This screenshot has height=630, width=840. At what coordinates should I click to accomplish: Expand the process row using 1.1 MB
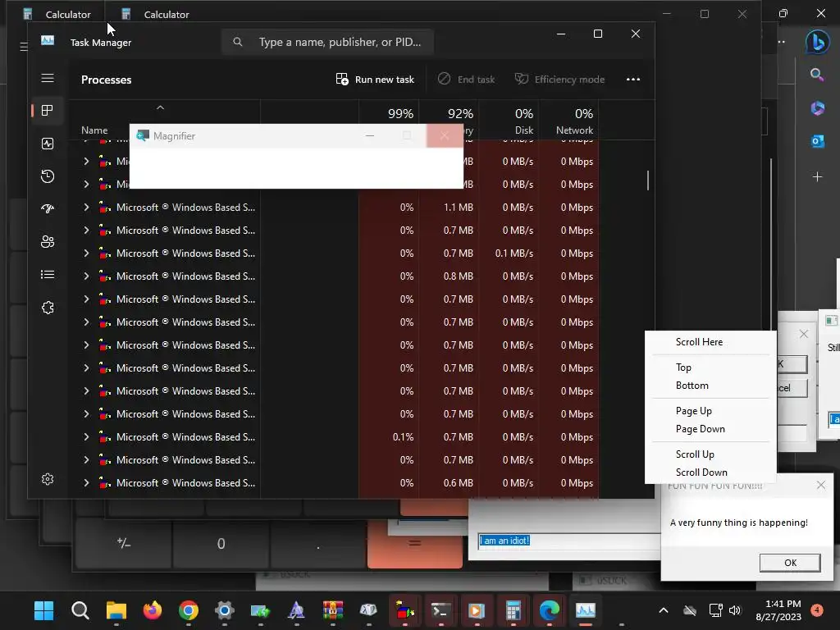click(x=86, y=207)
